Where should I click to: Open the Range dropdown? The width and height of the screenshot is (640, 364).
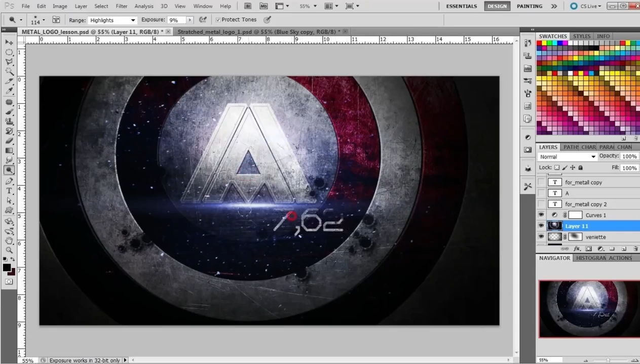(x=112, y=20)
